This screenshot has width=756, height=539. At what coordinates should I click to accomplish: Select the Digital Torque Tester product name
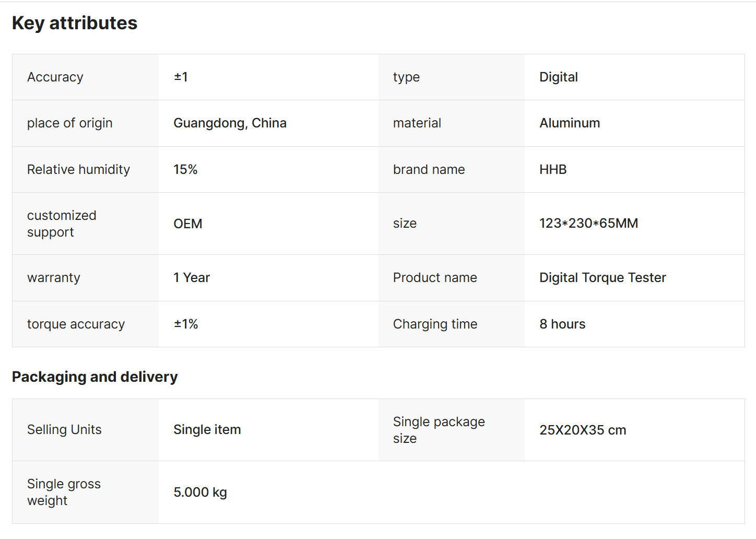pyautogui.click(x=603, y=278)
